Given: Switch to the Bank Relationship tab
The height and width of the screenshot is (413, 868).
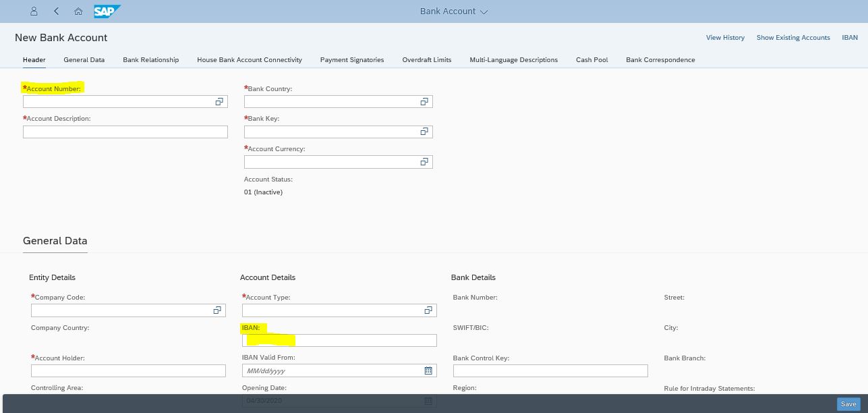Looking at the screenshot, I should (x=150, y=60).
